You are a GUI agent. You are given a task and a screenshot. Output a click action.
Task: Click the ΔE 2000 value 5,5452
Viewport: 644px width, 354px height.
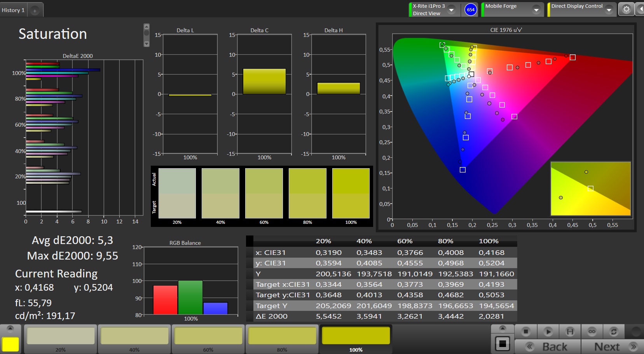329,316
